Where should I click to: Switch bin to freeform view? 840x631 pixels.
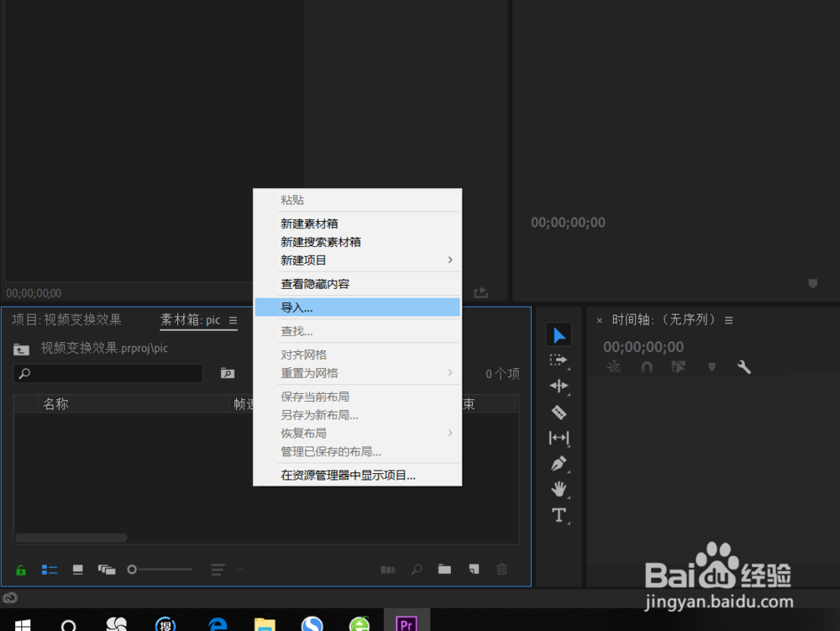point(107,570)
